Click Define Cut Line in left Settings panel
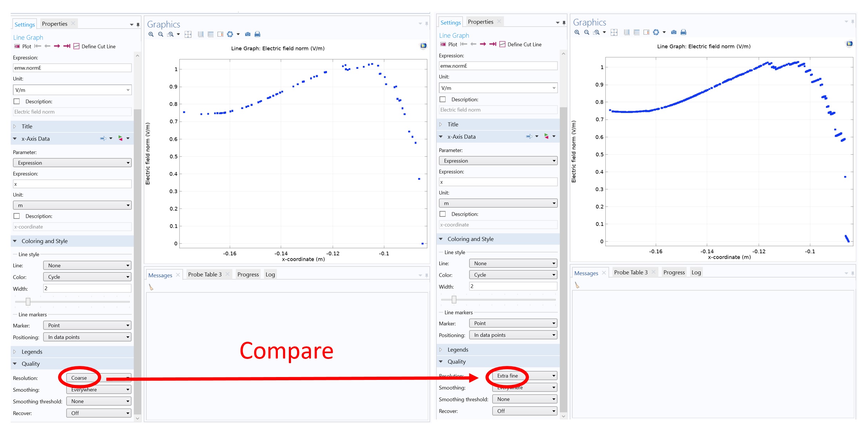The image size is (868, 433). [x=95, y=46]
